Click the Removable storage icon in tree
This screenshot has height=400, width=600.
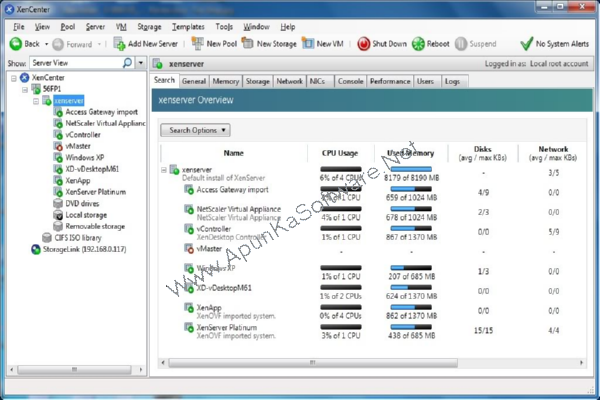[58, 226]
